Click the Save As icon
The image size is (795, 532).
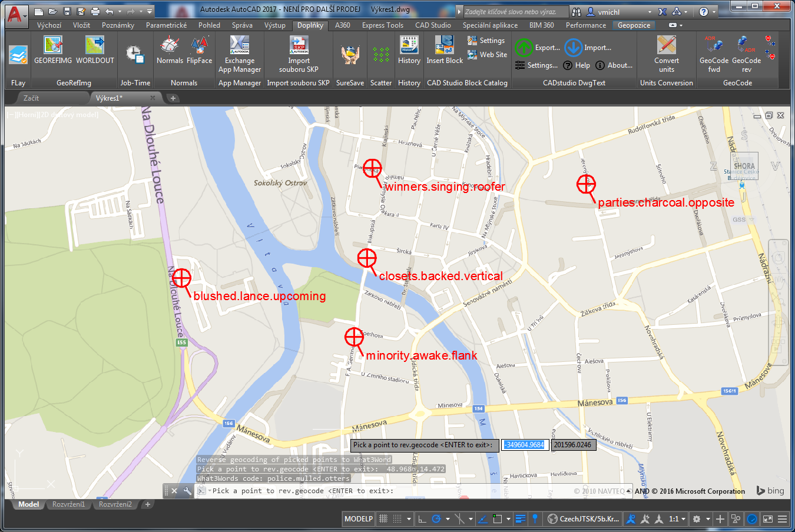click(x=81, y=11)
